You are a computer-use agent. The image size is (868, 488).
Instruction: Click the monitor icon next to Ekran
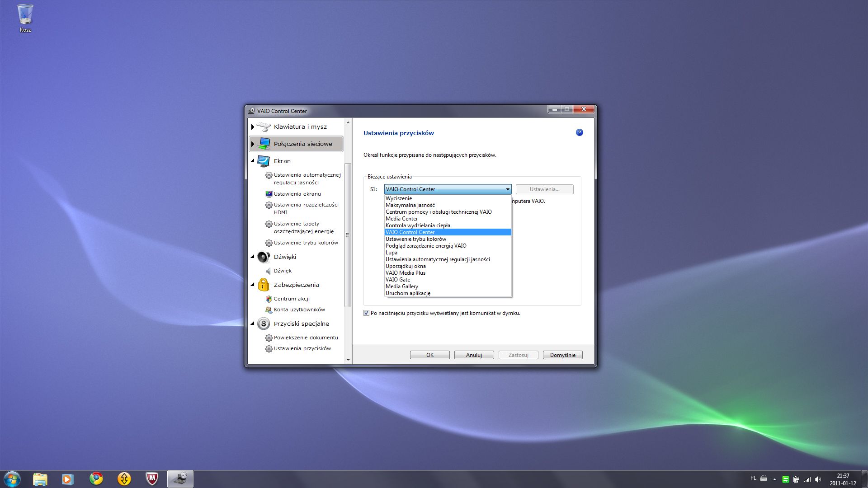pos(264,161)
